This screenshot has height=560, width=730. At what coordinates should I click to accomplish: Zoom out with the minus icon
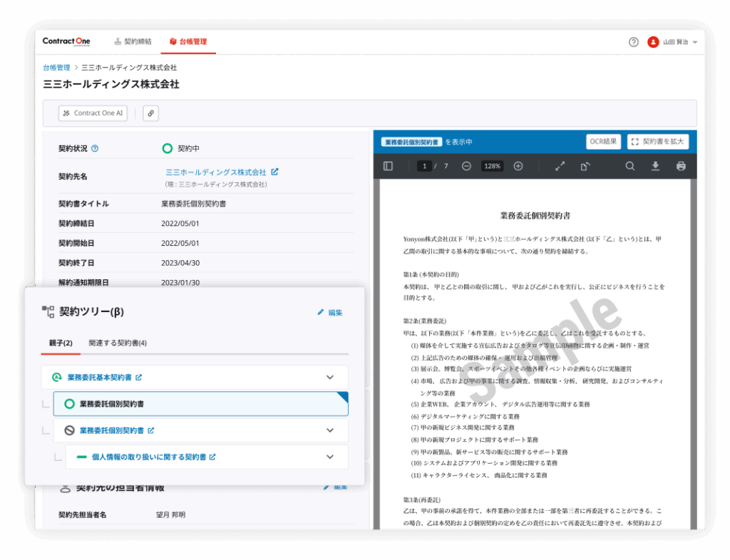(466, 166)
